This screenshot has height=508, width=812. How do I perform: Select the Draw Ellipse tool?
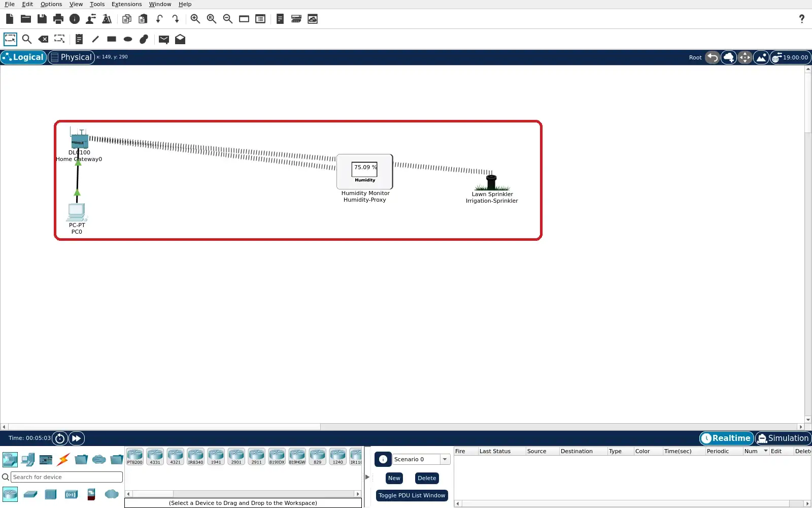pyautogui.click(x=128, y=39)
